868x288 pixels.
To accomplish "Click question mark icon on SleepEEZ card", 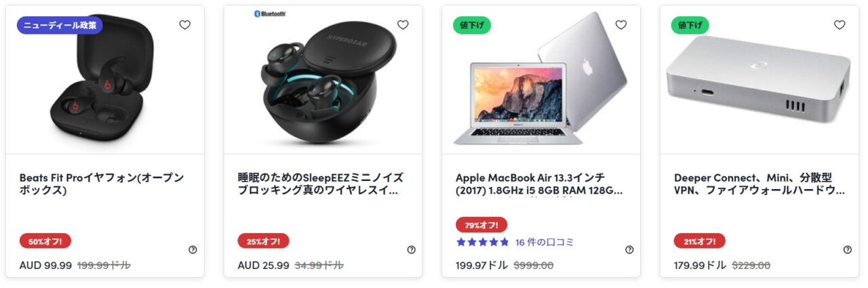I will 411,250.
